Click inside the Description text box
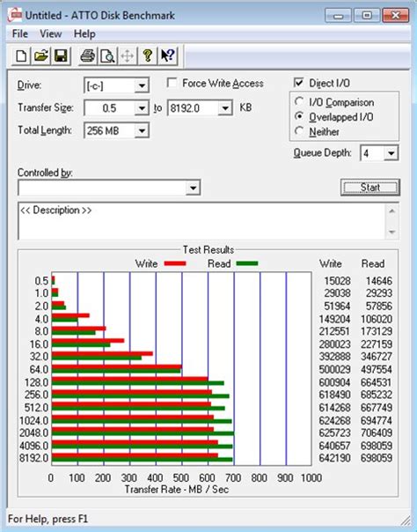 pos(201,221)
